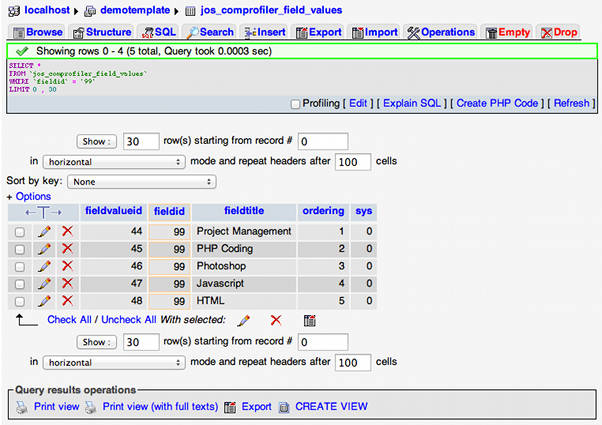Enable the Profiling checkbox

click(x=295, y=103)
